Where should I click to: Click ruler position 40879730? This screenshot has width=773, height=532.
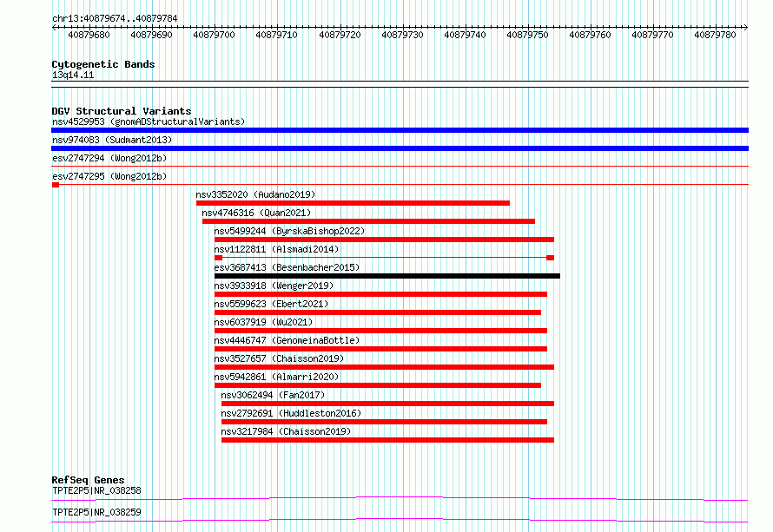click(402, 35)
